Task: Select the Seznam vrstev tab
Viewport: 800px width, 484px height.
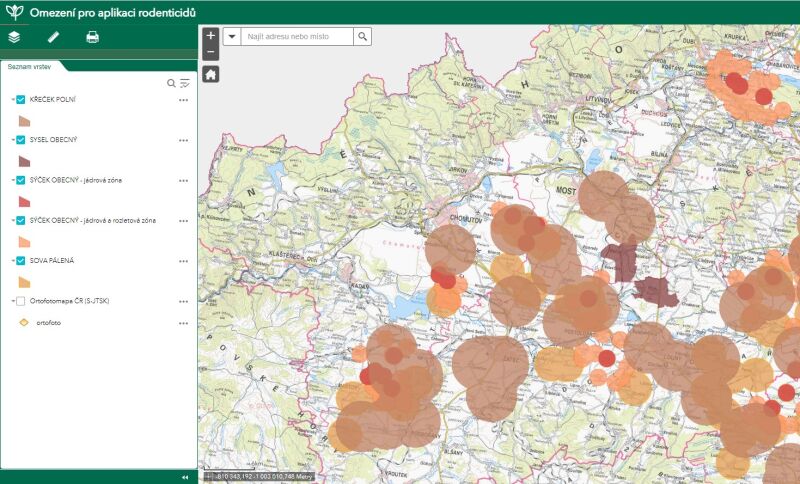Action: 28,66
